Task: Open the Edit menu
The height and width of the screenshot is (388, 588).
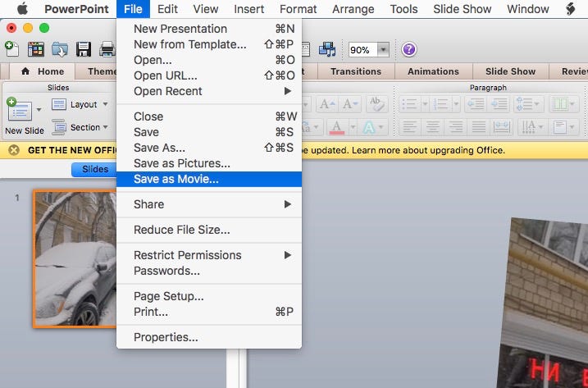Action: (x=167, y=9)
